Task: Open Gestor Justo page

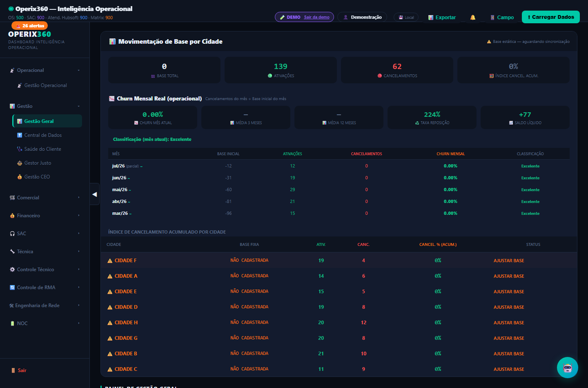Action: 47,163
